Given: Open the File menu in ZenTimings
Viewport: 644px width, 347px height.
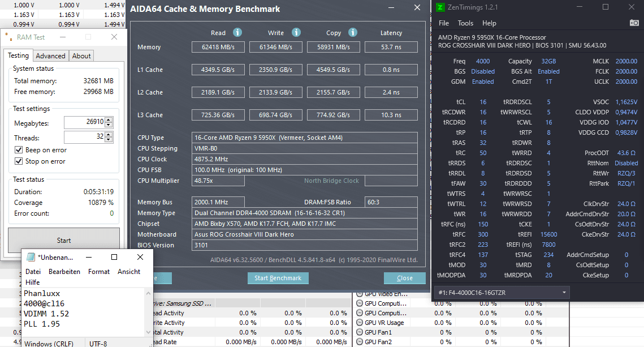Looking at the screenshot, I should [x=444, y=23].
